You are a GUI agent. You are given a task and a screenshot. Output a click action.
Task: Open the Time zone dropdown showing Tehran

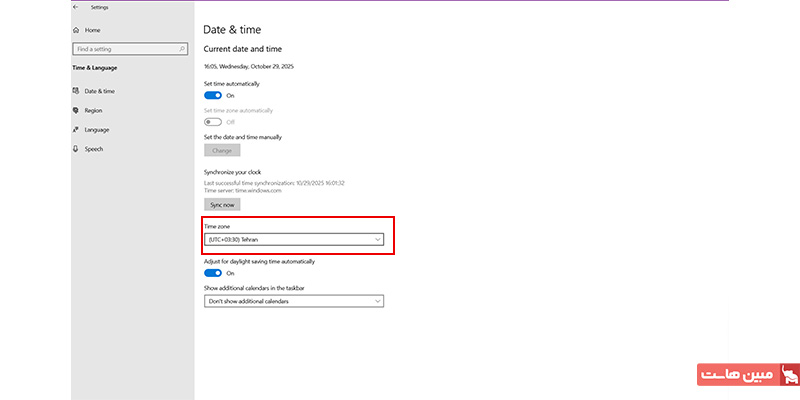(x=294, y=240)
